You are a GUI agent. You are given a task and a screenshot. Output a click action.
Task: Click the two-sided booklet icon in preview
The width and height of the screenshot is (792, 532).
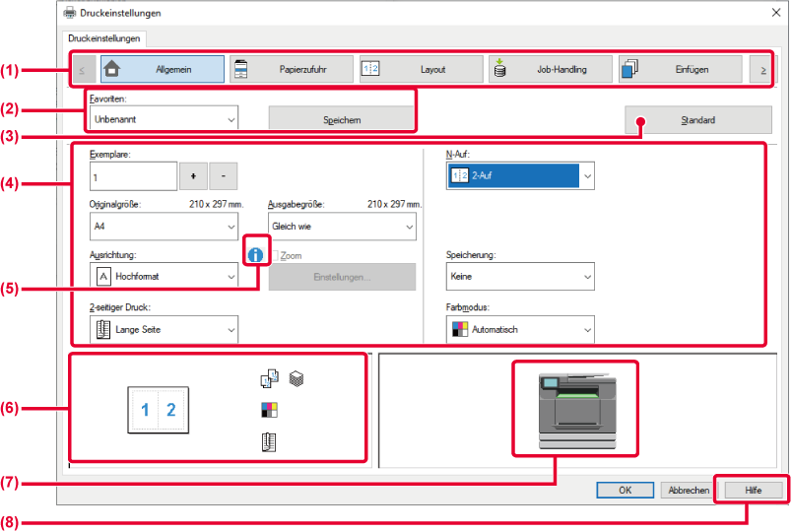pyautogui.click(x=270, y=440)
